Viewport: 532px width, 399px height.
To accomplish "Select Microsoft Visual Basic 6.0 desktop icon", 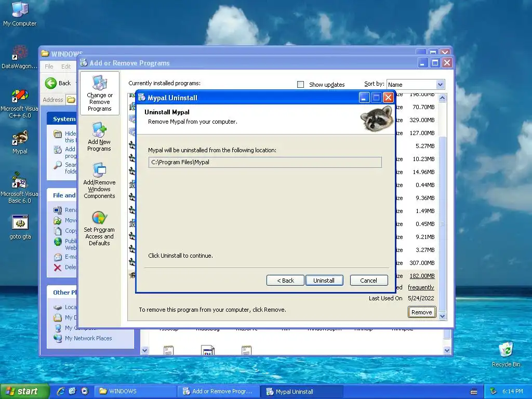I will pyautogui.click(x=19, y=187).
